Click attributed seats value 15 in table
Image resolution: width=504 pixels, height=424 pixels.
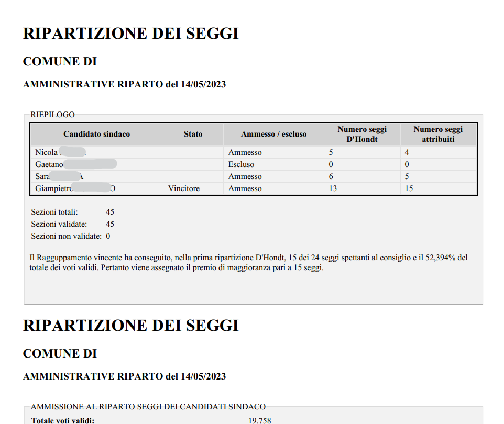pos(409,188)
